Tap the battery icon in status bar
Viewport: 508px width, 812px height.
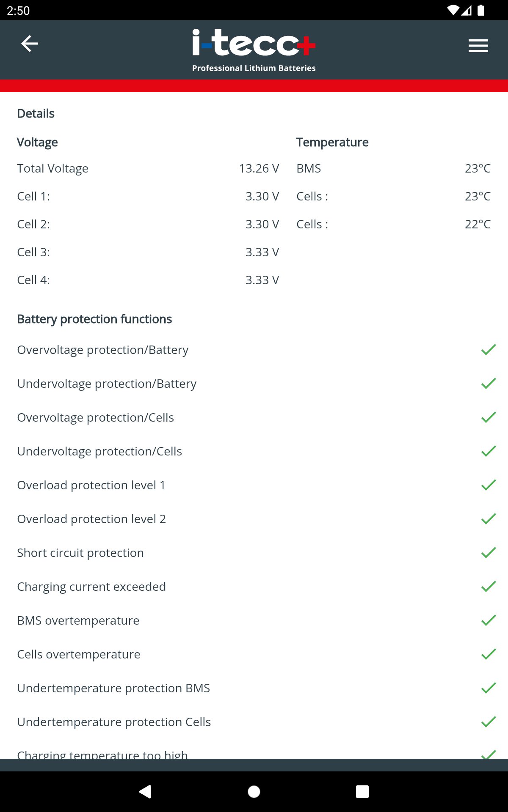point(481,10)
